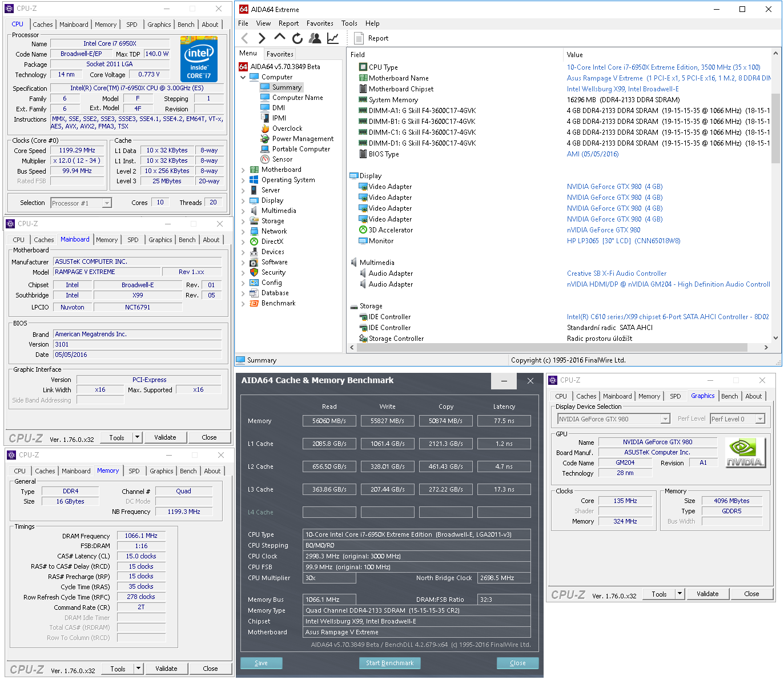Image resolution: width=784 pixels, height=680 pixels.
Task: Select IPMI tree item
Action: 279,118
